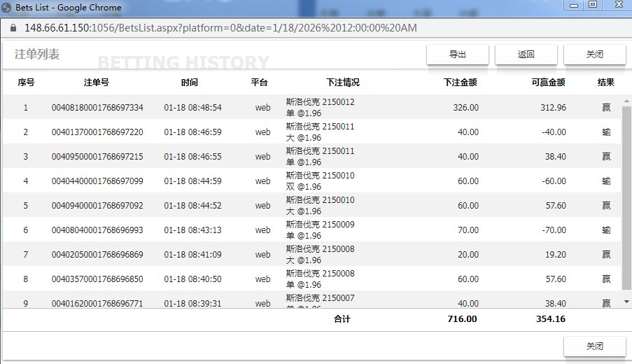Select bet number 00402050001768696869
This screenshot has width=632, height=364.
tap(97, 255)
